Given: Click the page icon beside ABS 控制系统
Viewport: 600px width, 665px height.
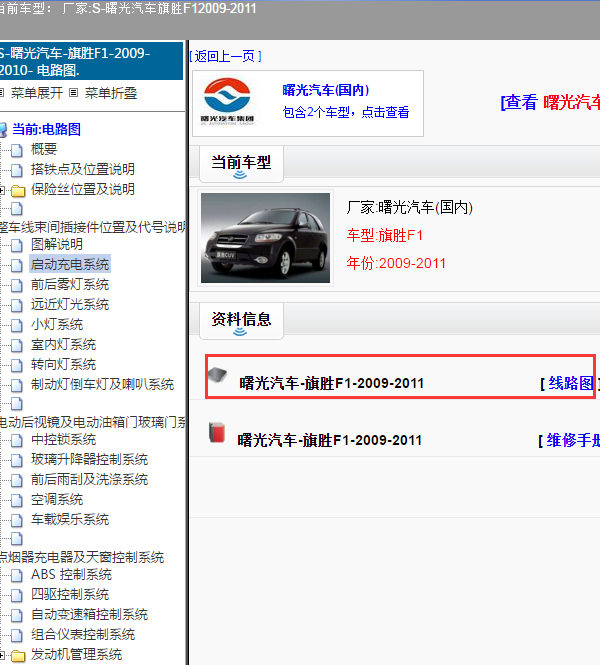Looking at the screenshot, I should (x=17, y=575).
